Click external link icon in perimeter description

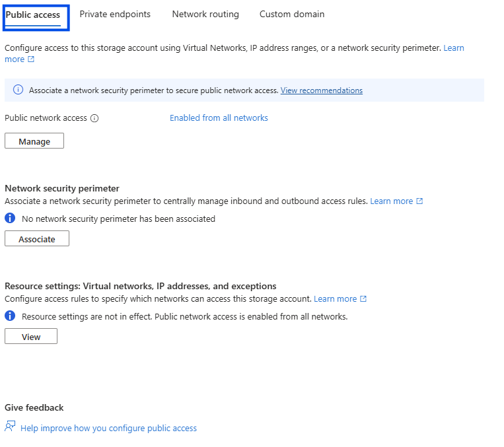(419, 201)
